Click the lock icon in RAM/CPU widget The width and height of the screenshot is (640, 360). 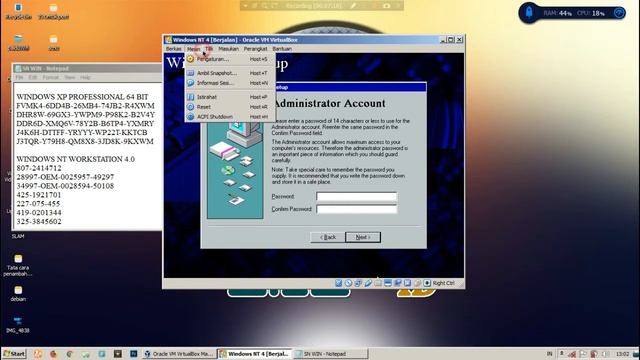pyautogui.click(x=529, y=12)
